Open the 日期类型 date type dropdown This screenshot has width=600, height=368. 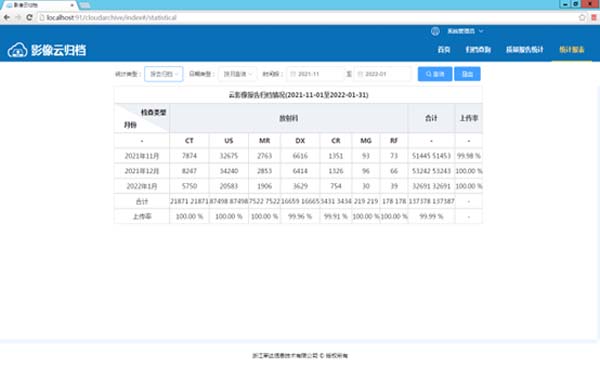[x=238, y=74]
